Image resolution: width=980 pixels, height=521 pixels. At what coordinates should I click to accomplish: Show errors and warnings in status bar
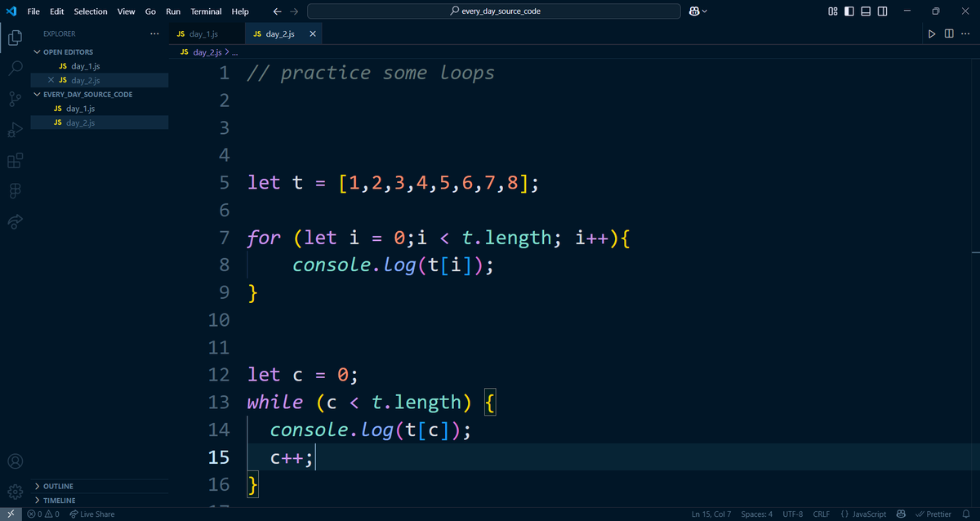pos(42,514)
